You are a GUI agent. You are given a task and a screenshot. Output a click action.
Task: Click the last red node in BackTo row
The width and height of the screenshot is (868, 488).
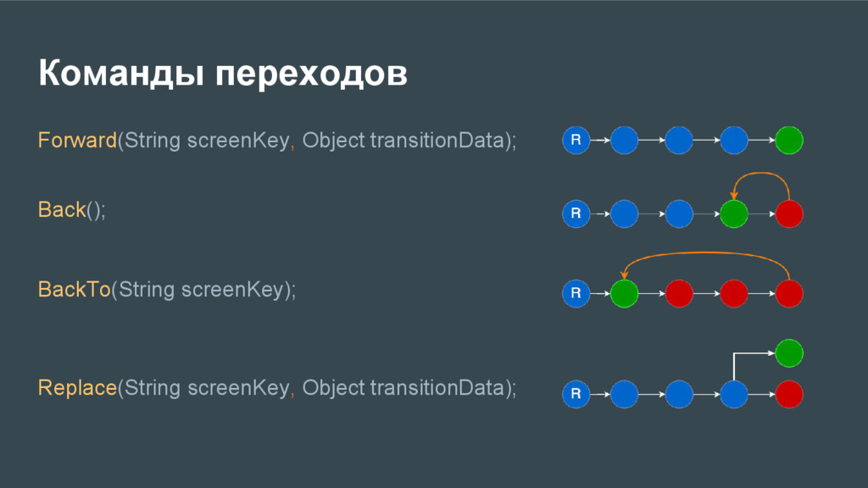click(x=789, y=293)
